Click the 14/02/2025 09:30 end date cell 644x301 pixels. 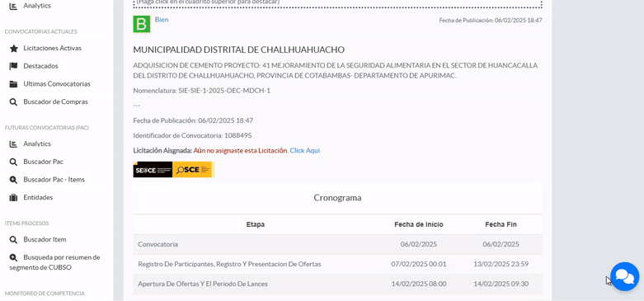tap(501, 284)
